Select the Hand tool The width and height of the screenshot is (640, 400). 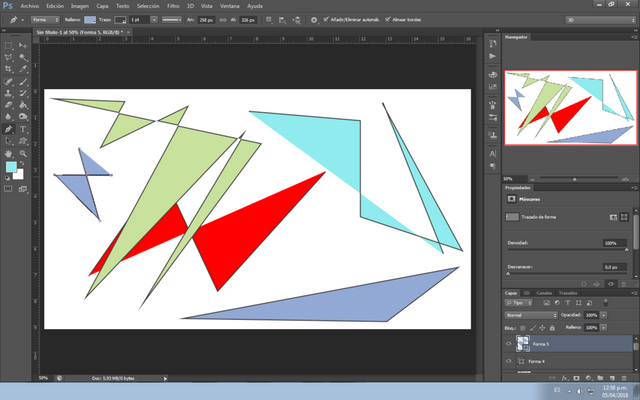coord(8,153)
